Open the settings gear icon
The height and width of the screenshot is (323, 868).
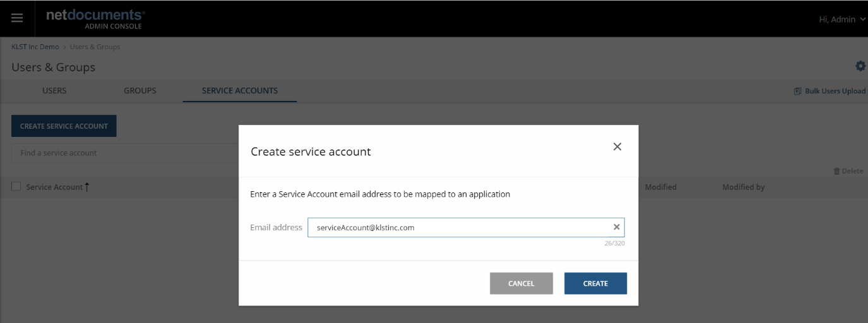[860, 66]
